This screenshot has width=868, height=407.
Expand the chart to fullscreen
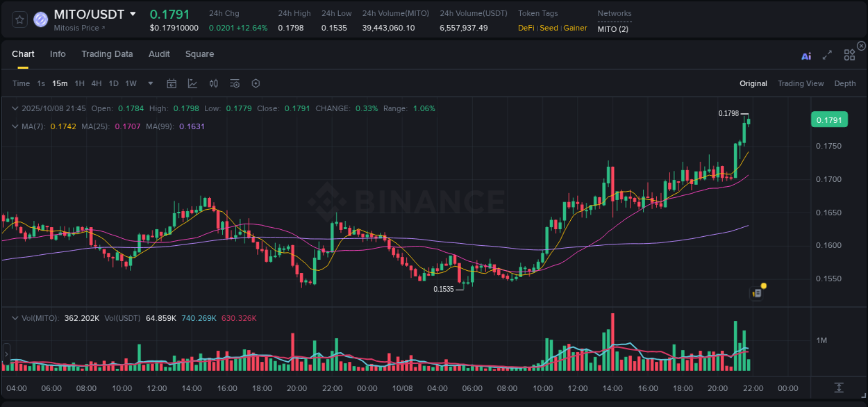coord(826,54)
